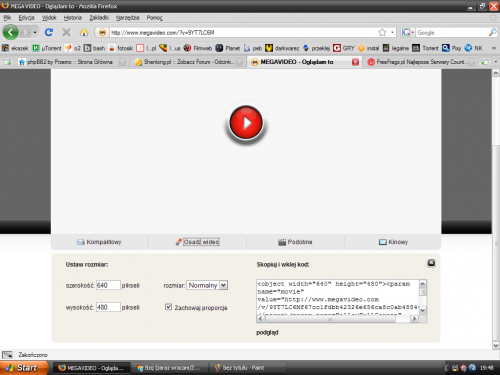Click the embed code horizontal scrollbar
This screenshot has height=375, width=500.
337,319
